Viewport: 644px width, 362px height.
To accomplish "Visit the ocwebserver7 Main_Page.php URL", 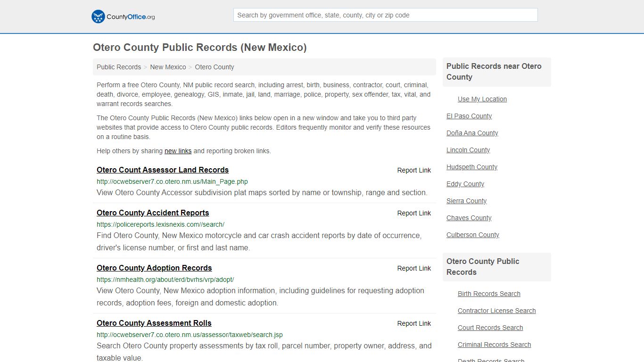I will [172, 181].
